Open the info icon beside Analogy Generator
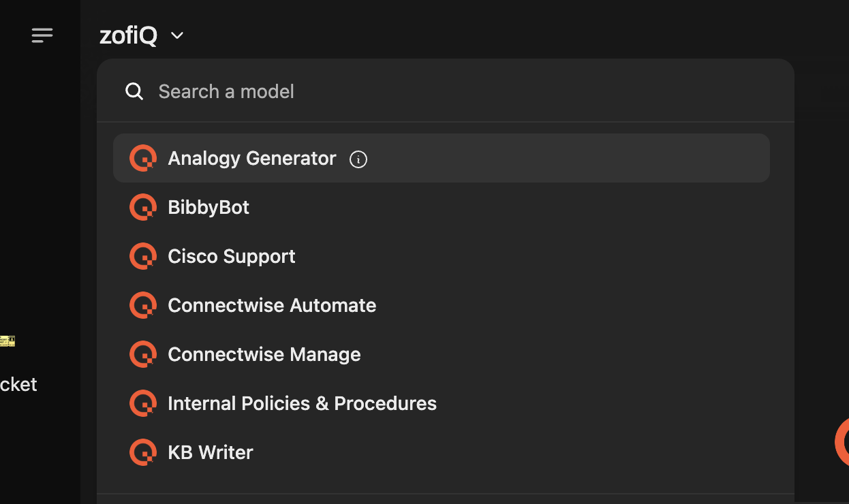849x504 pixels. click(358, 159)
